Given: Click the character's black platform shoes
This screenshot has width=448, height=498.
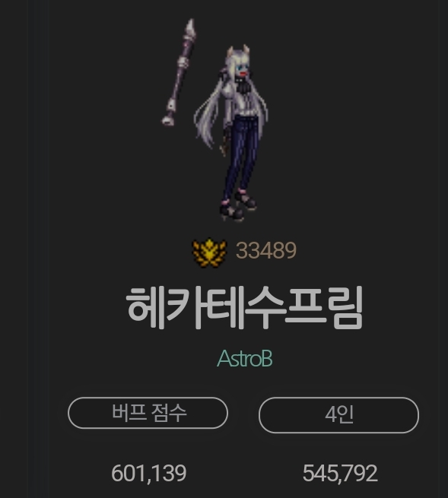Looking at the screenshot, I should coord(238,205).
